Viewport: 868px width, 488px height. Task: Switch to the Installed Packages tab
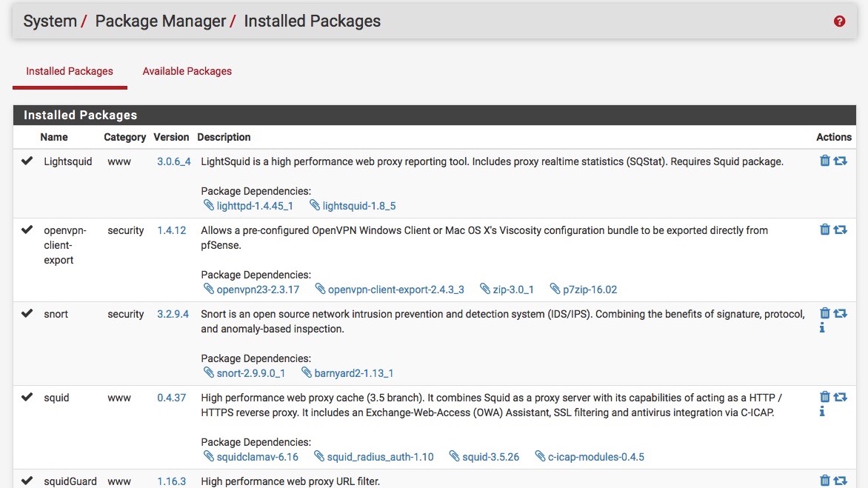point(70,71)
